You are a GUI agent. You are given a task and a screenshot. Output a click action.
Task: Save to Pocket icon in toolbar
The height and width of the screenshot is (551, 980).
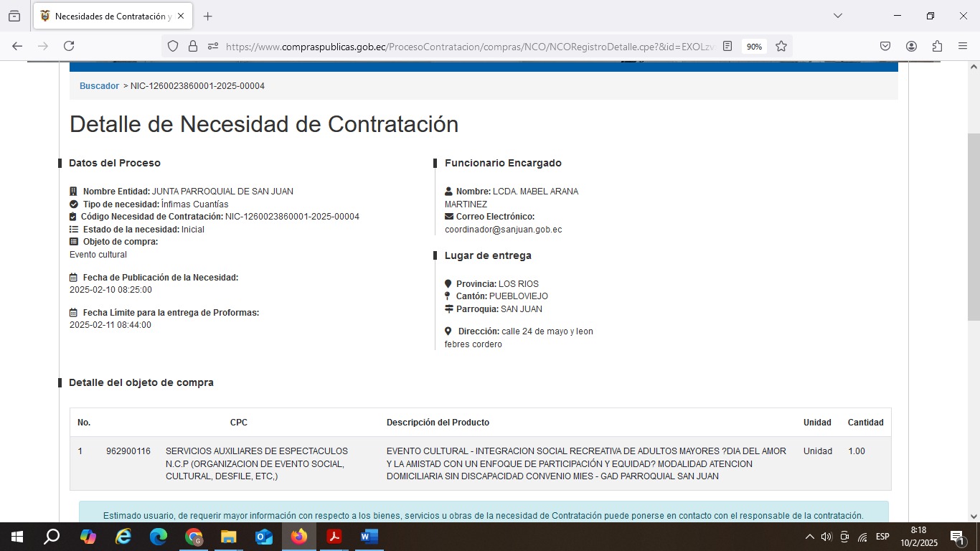[x=885, y=46]
